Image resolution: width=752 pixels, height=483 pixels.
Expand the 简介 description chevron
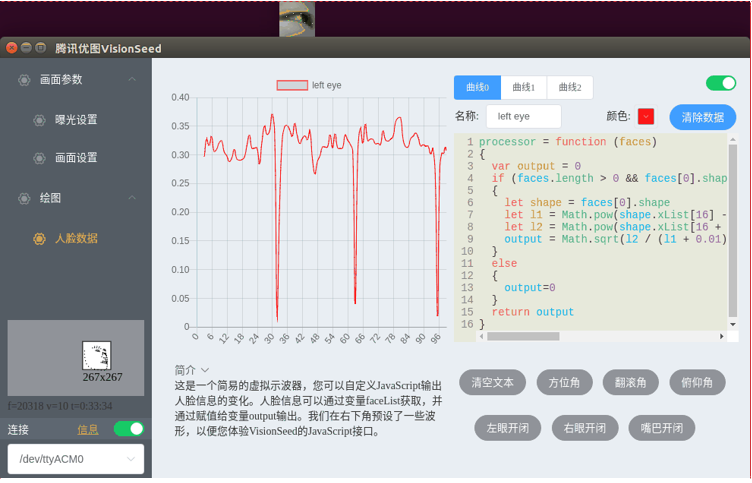coord(205,370)
